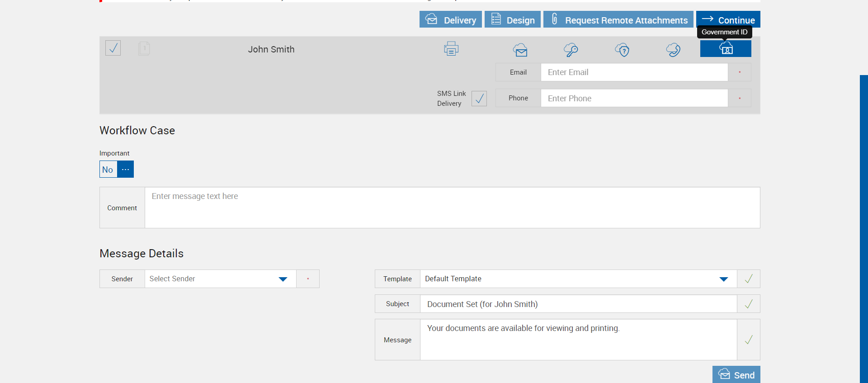Select the cloud key authentication icon
Image resolution: width=868 pixels, height=383 pixels.
click(571, 50)
